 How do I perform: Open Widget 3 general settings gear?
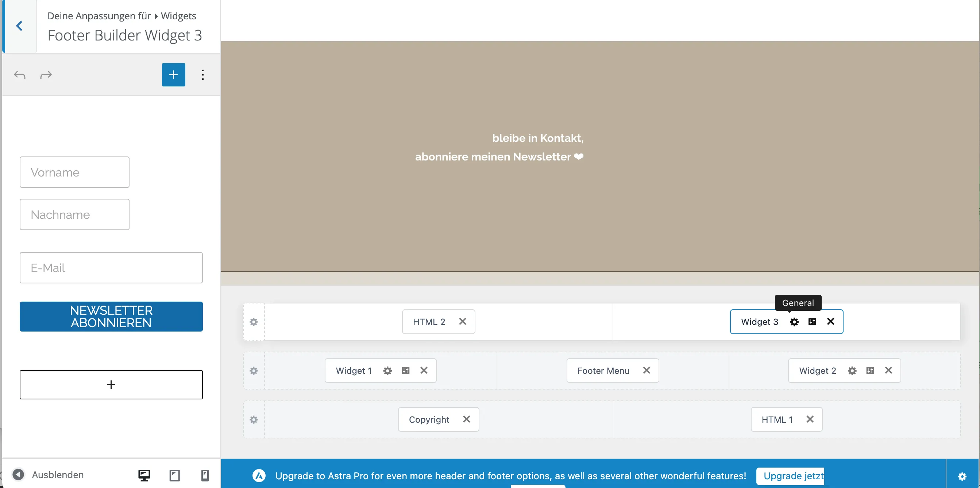tap(794, 322)
